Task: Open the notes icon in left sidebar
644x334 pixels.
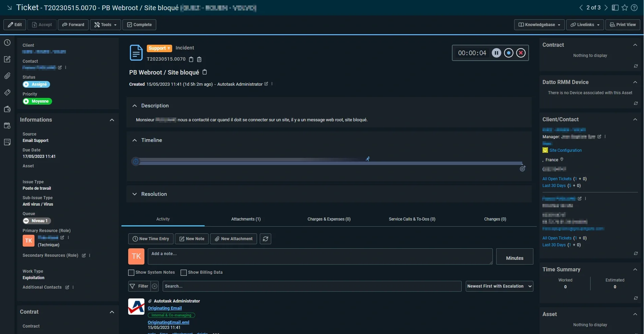Action: tap(7, 59)
